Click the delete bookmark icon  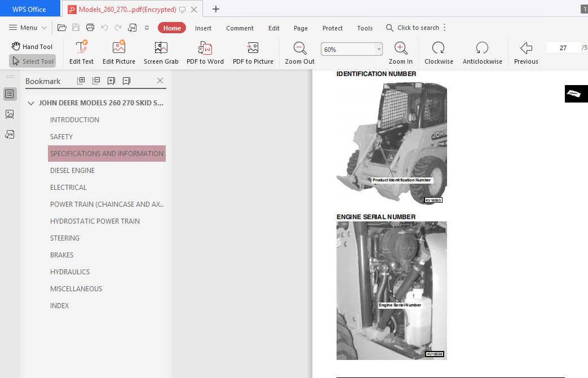coord(127,81)
